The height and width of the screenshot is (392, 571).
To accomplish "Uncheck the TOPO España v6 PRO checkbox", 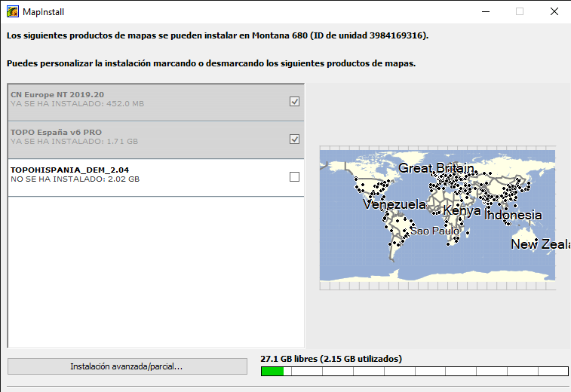I will coord(295,139).
